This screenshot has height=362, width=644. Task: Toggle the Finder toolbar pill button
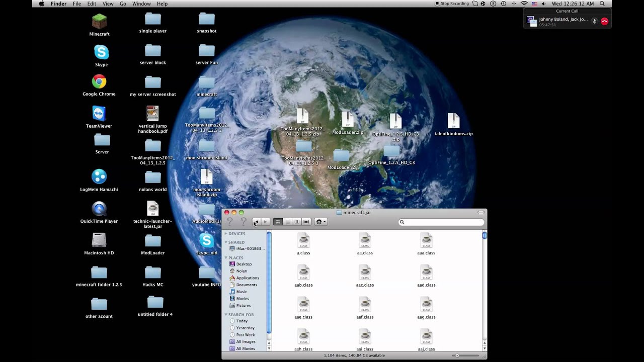(x=481, y=213)
